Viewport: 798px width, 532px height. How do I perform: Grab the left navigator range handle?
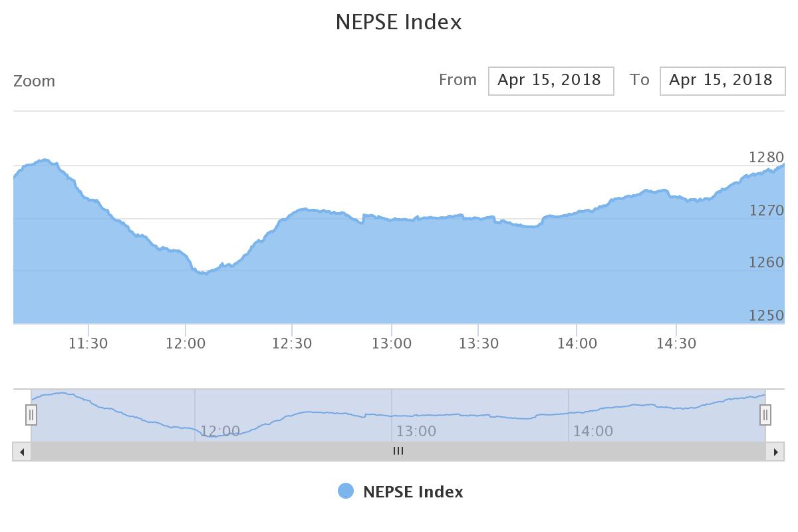pyautogui.click(x=31, y=415)
